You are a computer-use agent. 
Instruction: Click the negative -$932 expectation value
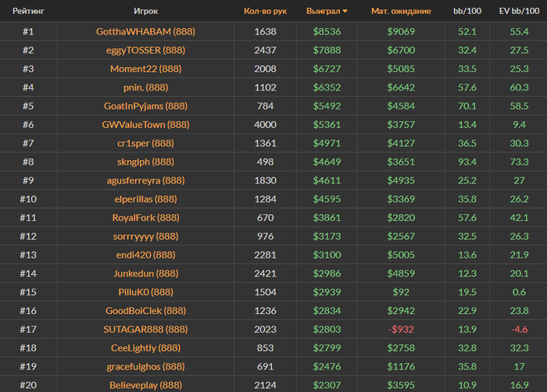(x=401, y=330)
